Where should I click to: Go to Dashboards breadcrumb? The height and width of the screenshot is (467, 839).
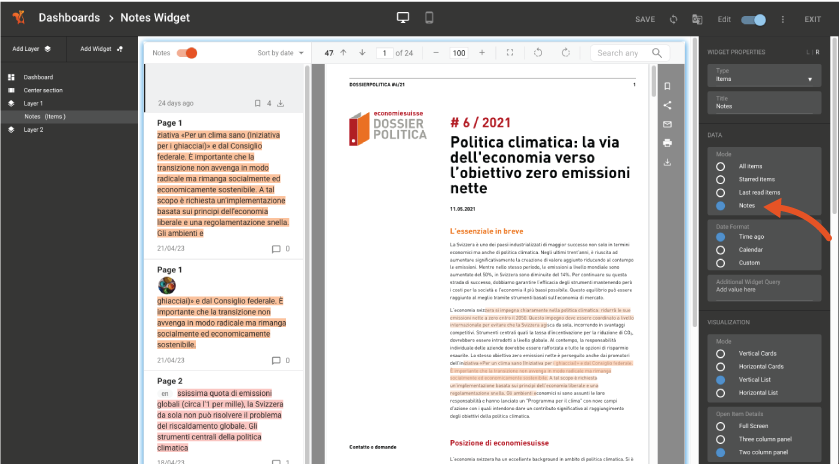coord(69,18)
